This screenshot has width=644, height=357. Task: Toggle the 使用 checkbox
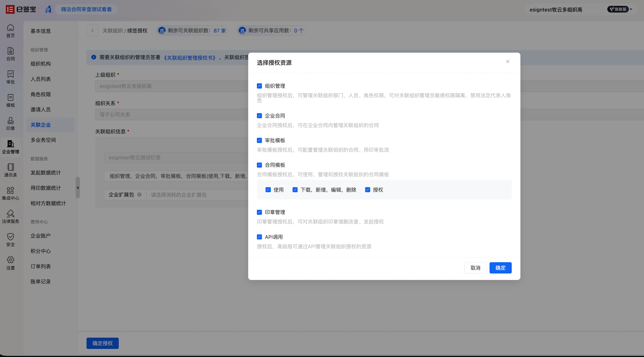point(268,190)
